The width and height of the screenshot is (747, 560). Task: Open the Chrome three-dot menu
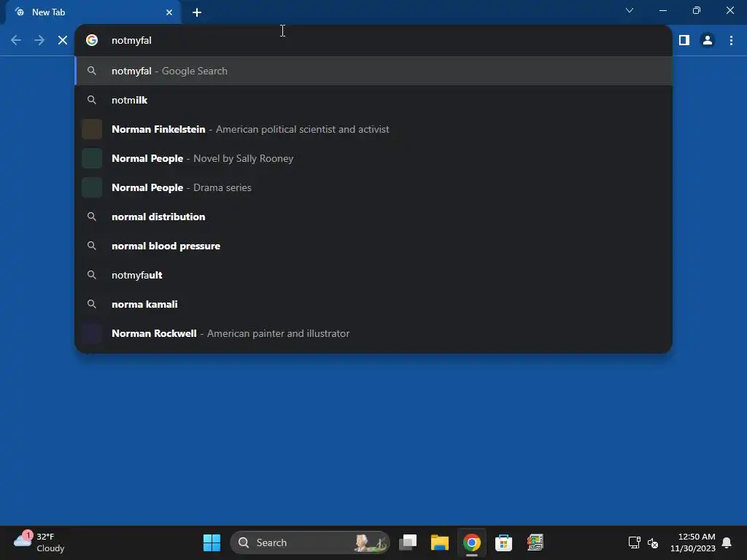[x=731, y=41]
